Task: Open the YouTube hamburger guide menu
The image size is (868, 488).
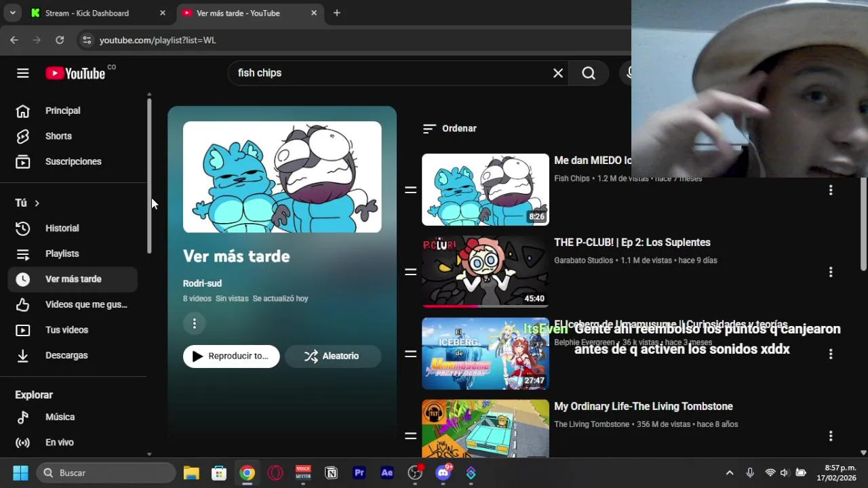Action: click(x=23, y=73)
